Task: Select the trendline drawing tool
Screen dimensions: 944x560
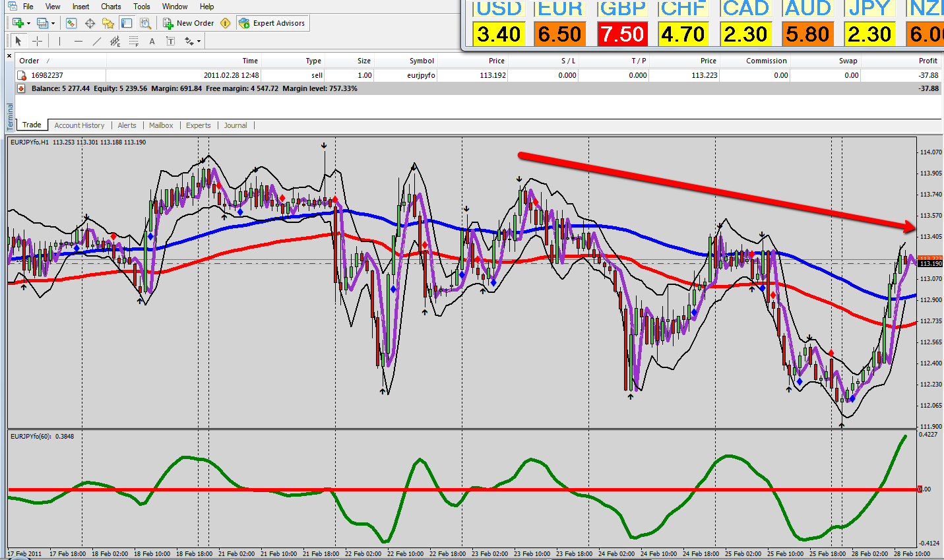Action: [96, 41]
